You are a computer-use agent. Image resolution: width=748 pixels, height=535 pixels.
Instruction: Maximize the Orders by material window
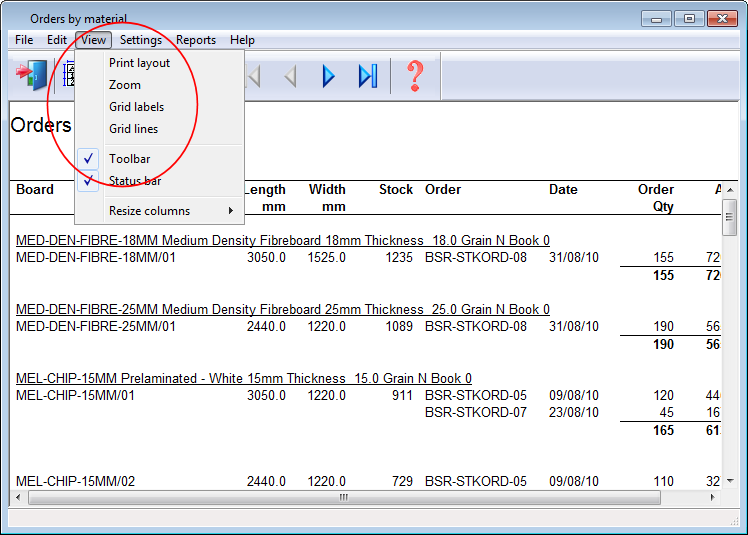click(x=689, y=19)
